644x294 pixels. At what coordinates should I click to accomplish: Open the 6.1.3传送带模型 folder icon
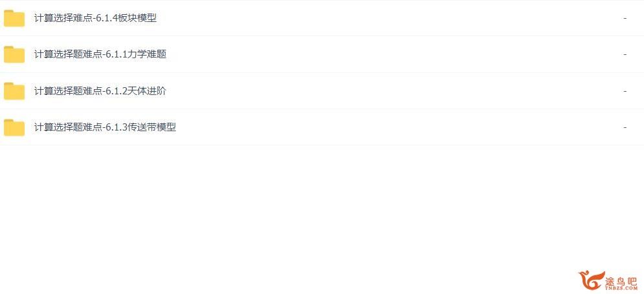14,127
